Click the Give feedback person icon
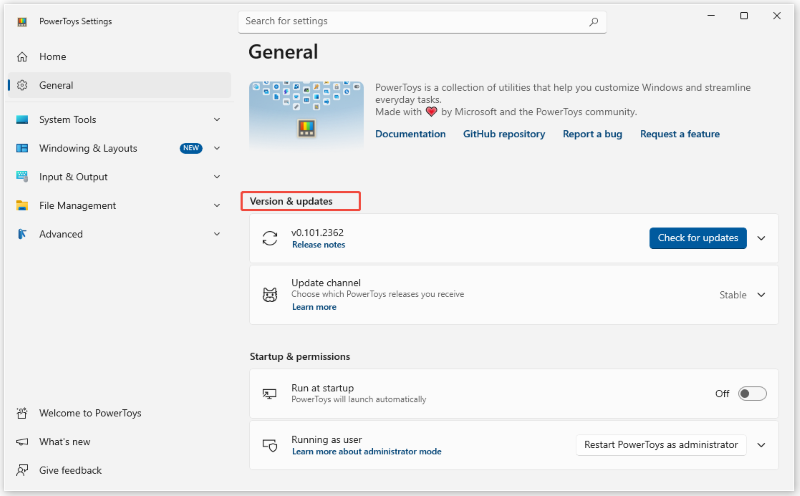Screen dimensions: 800x496 click(x=22, y=470)
